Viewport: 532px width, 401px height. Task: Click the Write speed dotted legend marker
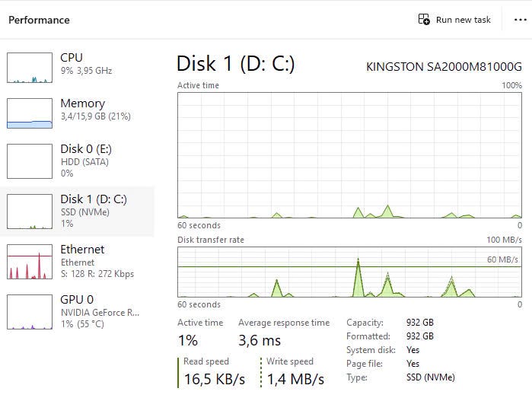tap(261, 373)
